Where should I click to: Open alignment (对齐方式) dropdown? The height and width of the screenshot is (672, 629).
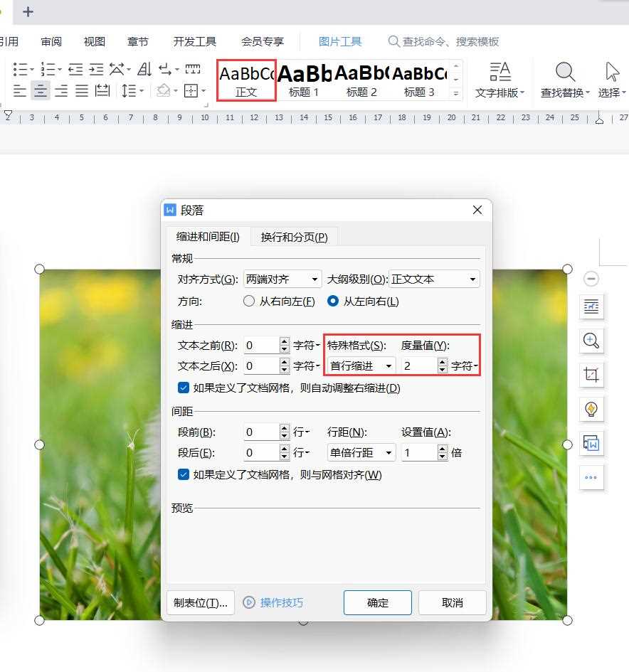[282, 279]
